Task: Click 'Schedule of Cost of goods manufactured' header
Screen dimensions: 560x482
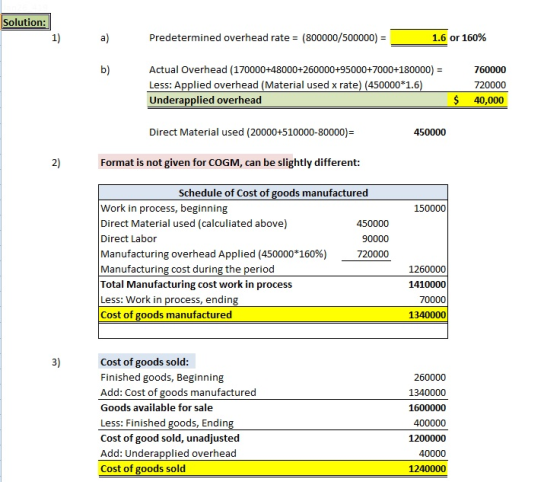Action: click(273, 193)
